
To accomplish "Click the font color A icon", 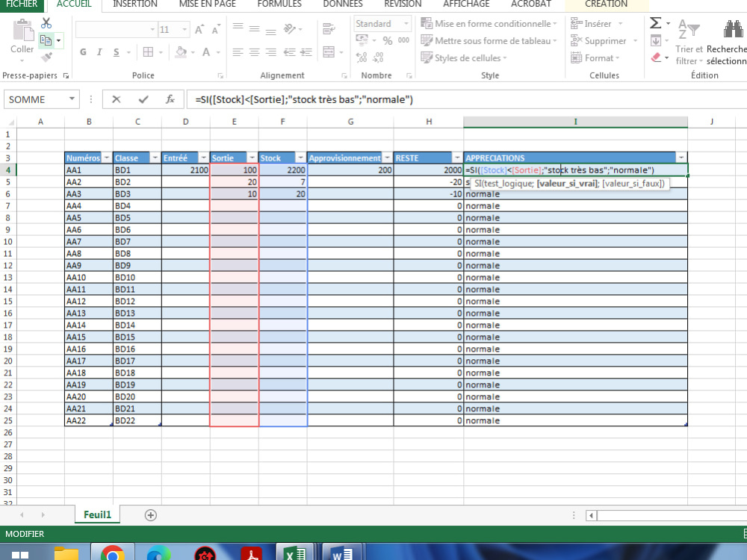I will coord(206,52).
